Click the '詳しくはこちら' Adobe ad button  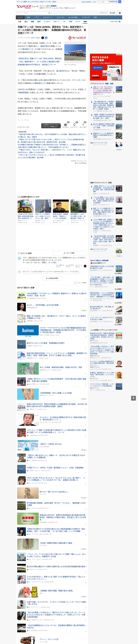click(98, 68)
